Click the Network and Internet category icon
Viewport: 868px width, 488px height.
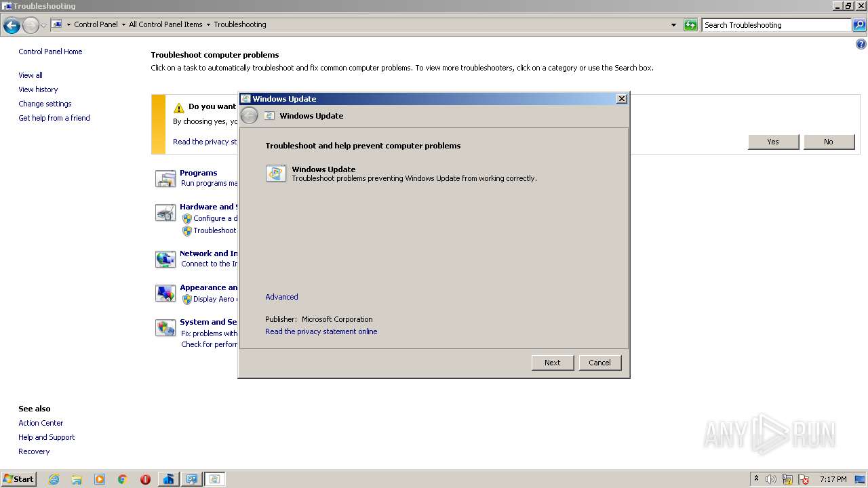pos(165,259)
